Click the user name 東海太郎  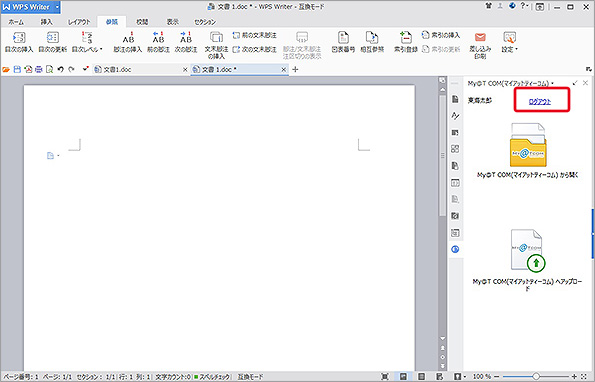click(480, 101)
